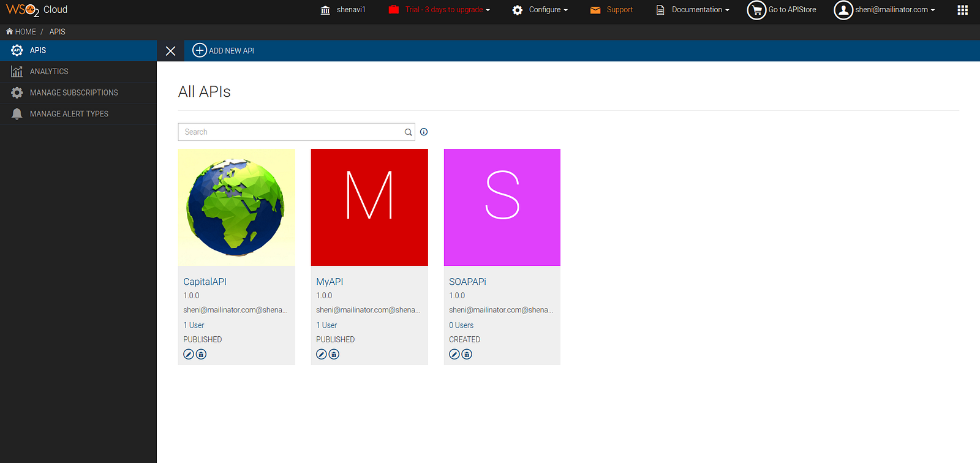Click the CapitalAPI 1.0.0 version text

point(191,296)
